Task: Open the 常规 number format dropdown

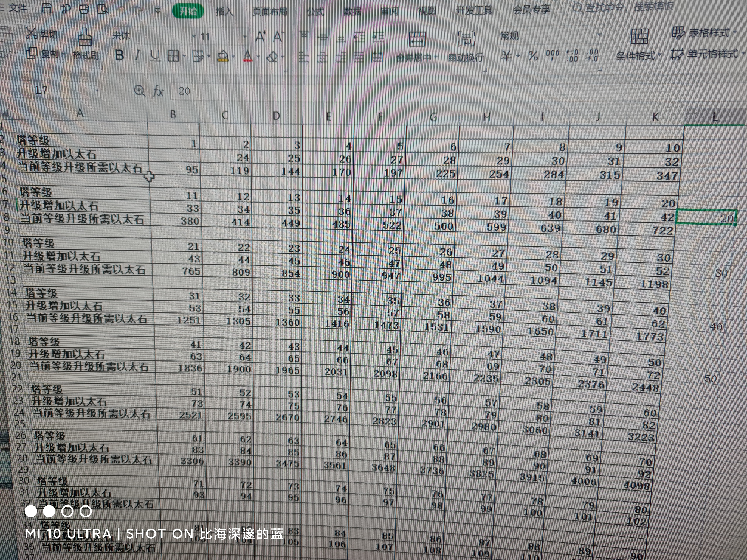Action: click(x=599, y=35)
